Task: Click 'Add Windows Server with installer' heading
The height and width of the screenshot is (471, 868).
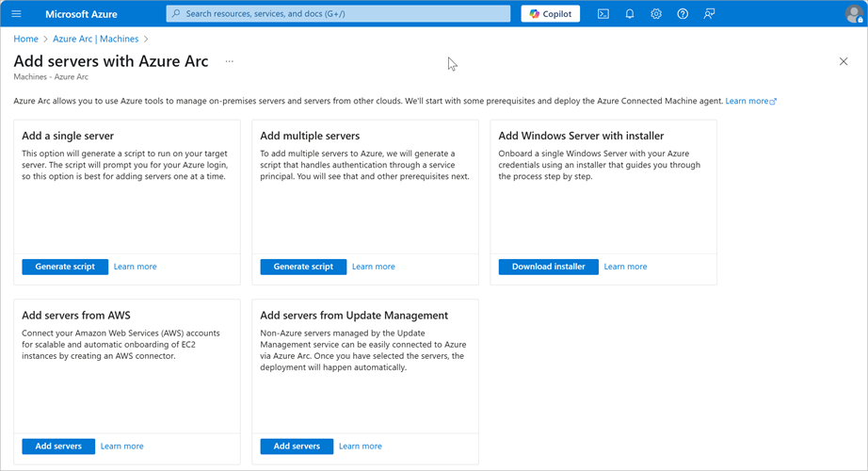Action: click(581, 136)
